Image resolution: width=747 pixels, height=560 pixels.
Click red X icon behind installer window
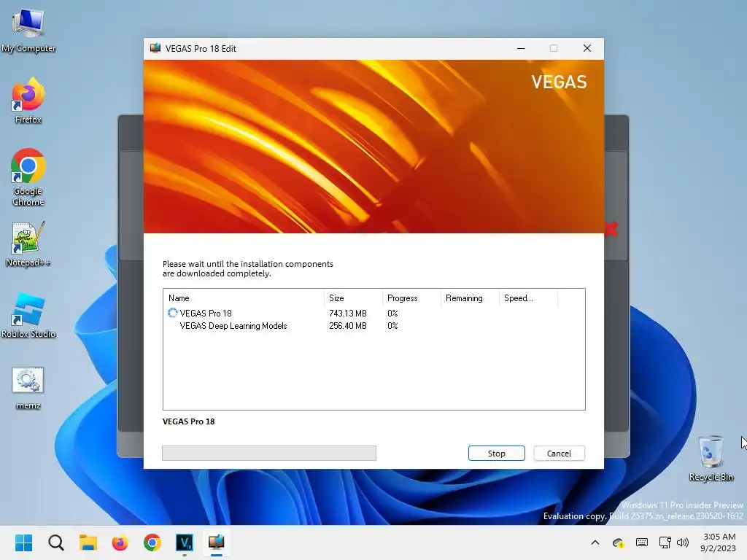tap(611, 229)
